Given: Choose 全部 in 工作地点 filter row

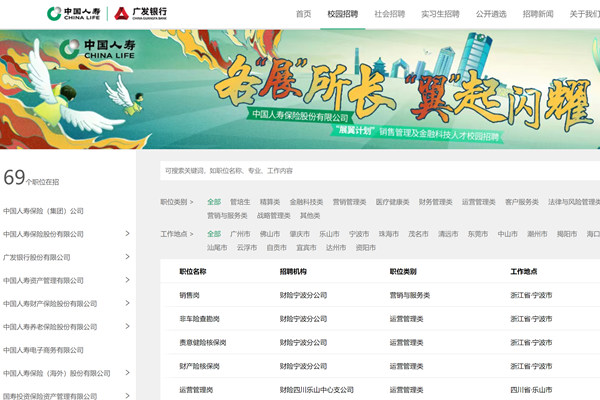Looking at the screenshot, I should pyautogui.click(x=214, y=234).
